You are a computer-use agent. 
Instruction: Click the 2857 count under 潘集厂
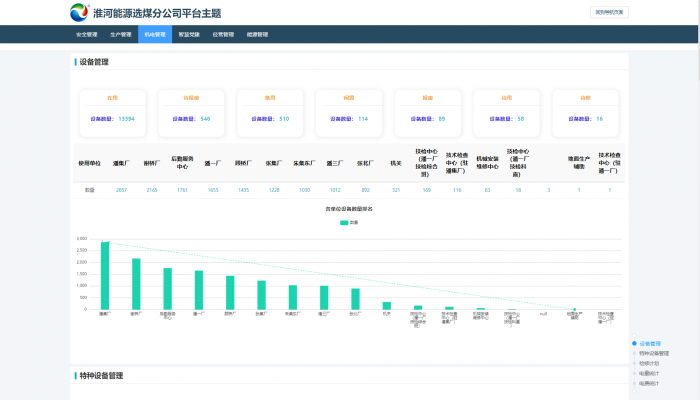(x=121, y=189)
